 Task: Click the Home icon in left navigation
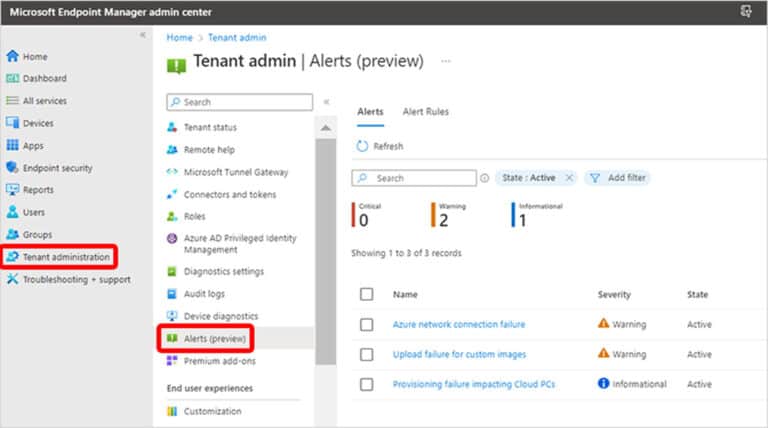coord(12,56)
